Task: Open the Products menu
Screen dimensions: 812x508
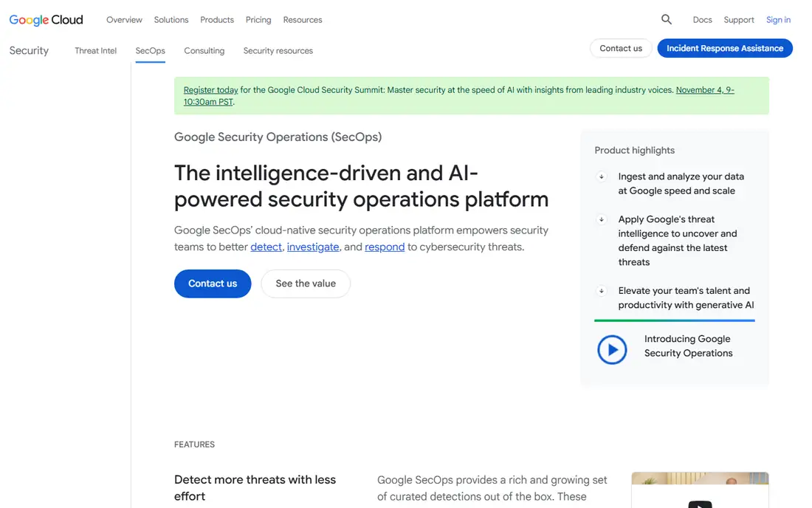Action: click(x=217, y=20)
